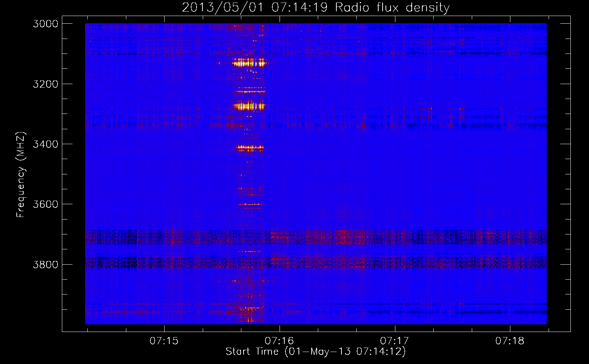The width and height of the screenshot is (589, 364).
Task: Click the 3000 frequency axis label
Action: click(46, 24)
